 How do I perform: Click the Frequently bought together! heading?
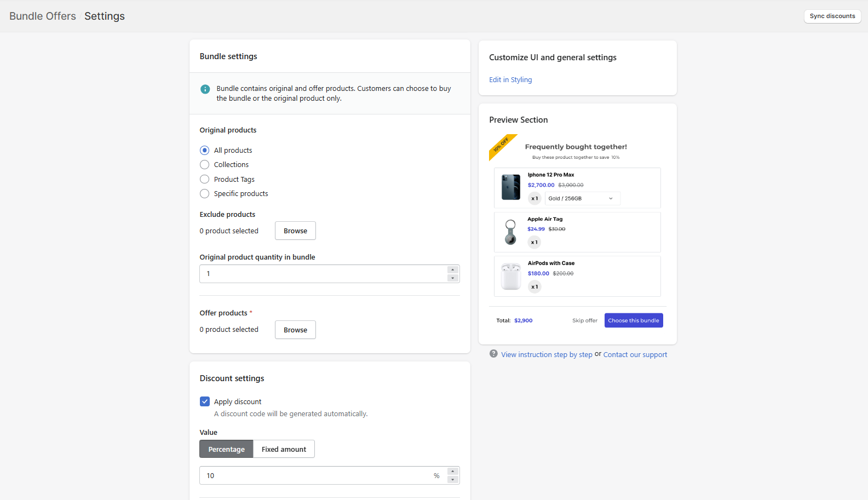click(576, 147)
